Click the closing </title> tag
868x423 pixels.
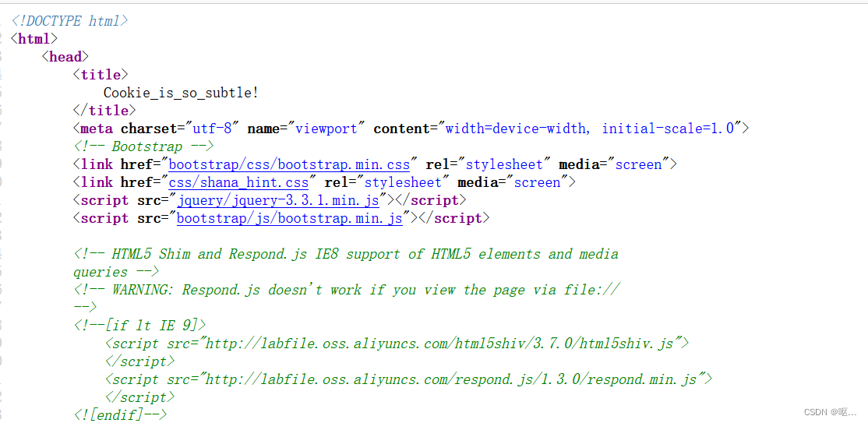tap(104, 111)
